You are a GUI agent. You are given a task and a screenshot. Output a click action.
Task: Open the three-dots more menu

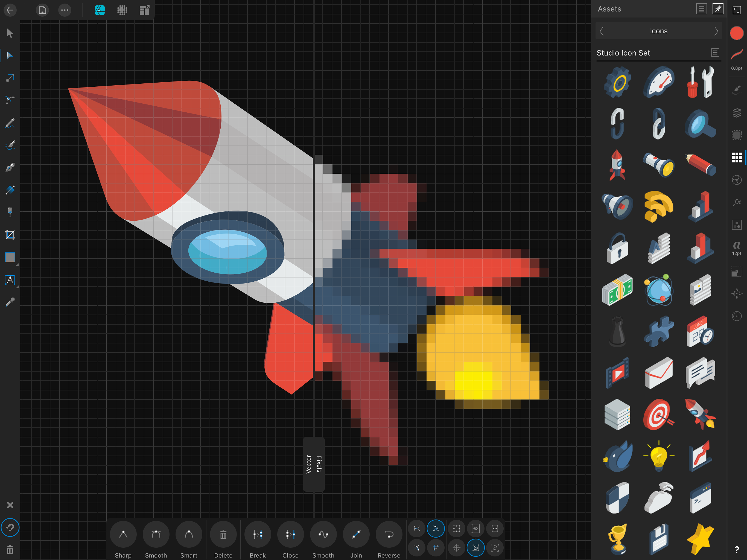65,10
